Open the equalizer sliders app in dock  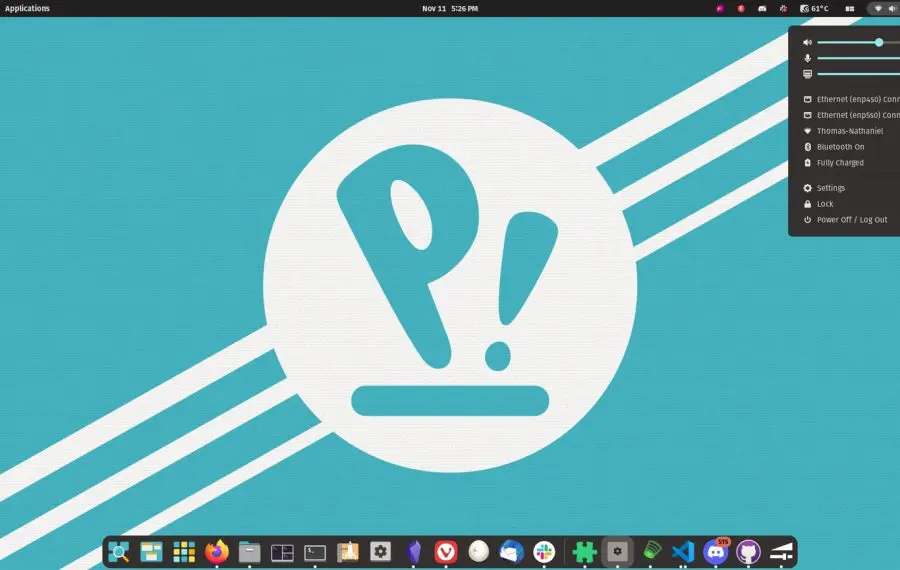click(781, 552)
